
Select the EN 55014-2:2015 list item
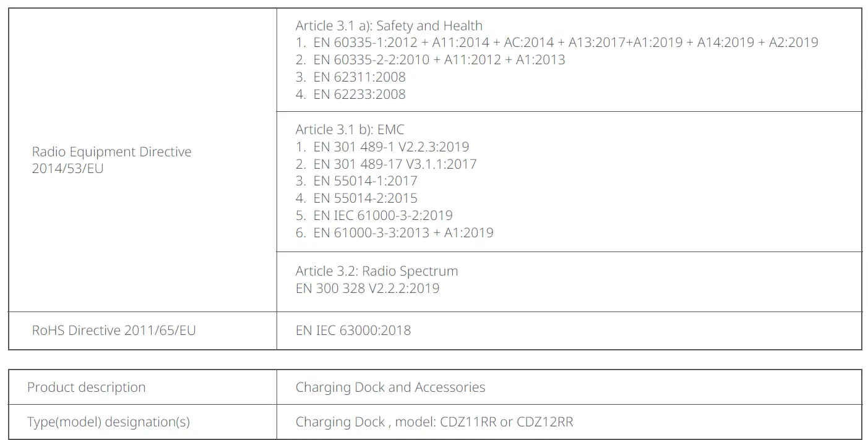tap(365, 198)
